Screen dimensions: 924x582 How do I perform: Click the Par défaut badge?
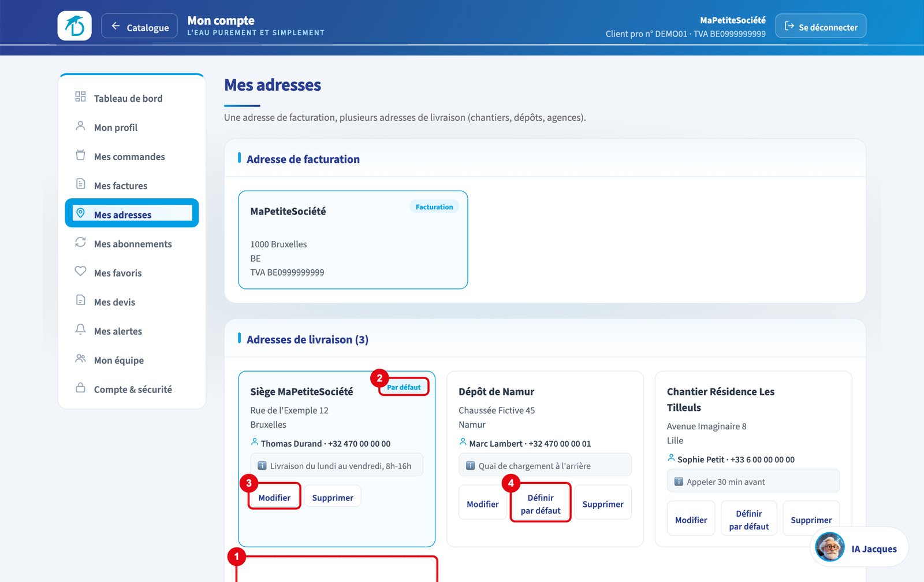click(x=404, y=387)
